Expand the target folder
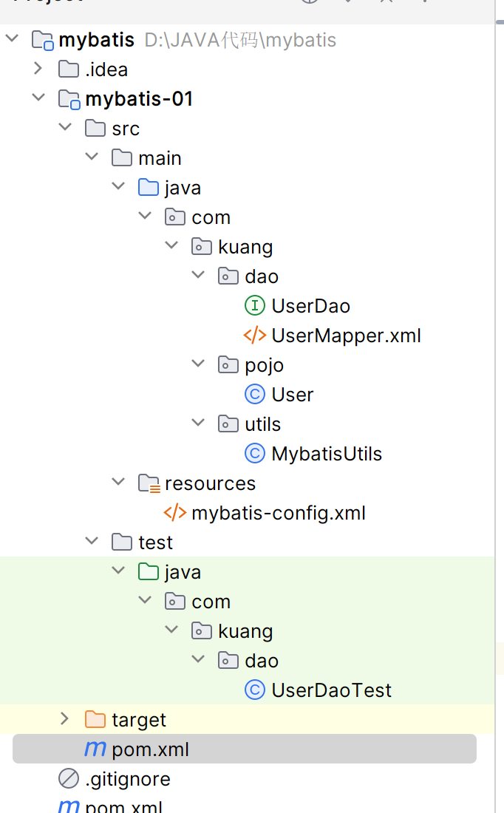 65,720
